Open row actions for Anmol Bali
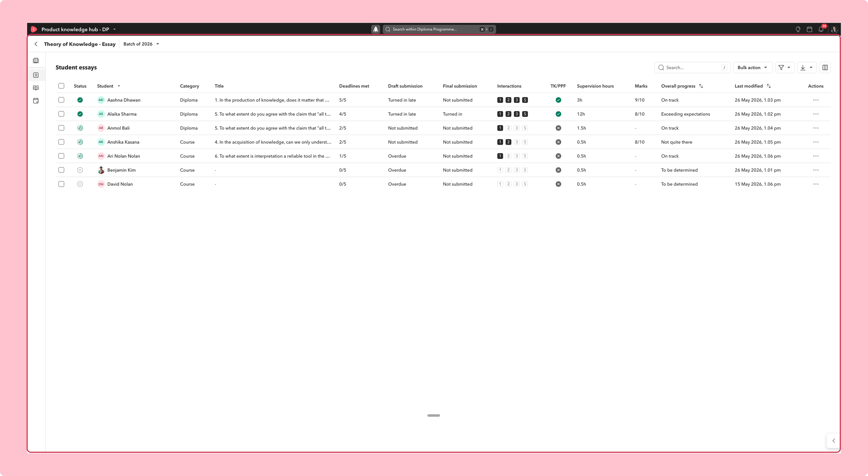 point(815,128)
